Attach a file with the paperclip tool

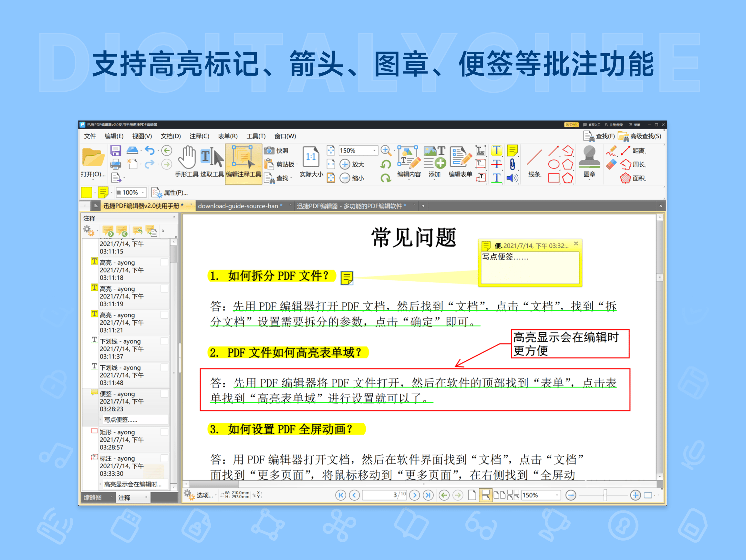[512, 164]
